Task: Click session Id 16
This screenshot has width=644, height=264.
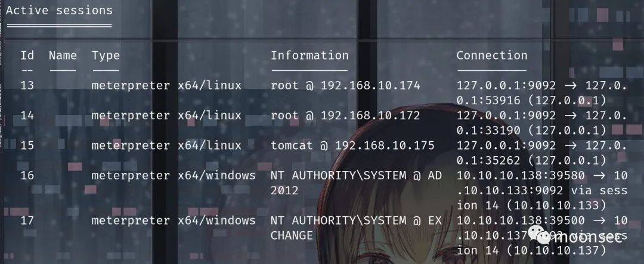Action: click(27, 175)
